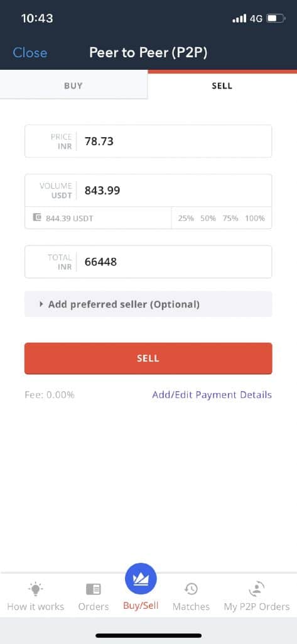The image size is (297, 644).
Task: Select the 50% volume option
Action: point(208,218)
